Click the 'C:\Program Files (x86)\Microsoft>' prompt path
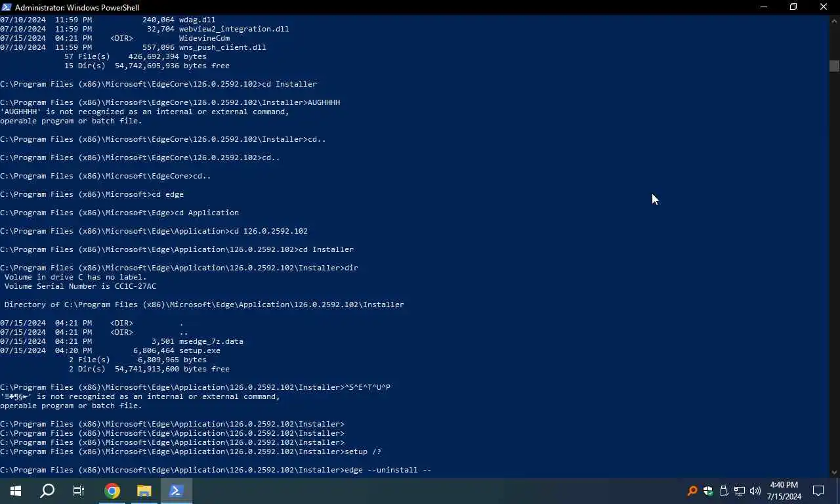This screenshot has height=504, width=840. coord(75,194)
